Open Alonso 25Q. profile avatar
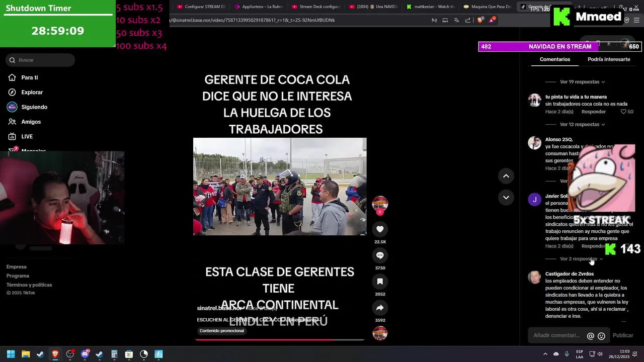644x362 pixels. pyautogui.click(x=534, y=143)
